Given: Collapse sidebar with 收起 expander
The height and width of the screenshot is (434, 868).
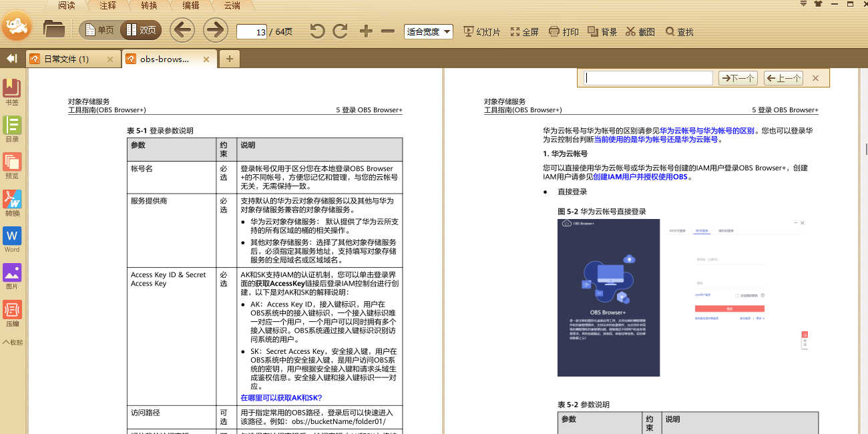Looking at the screenshot, I should 13,342.
